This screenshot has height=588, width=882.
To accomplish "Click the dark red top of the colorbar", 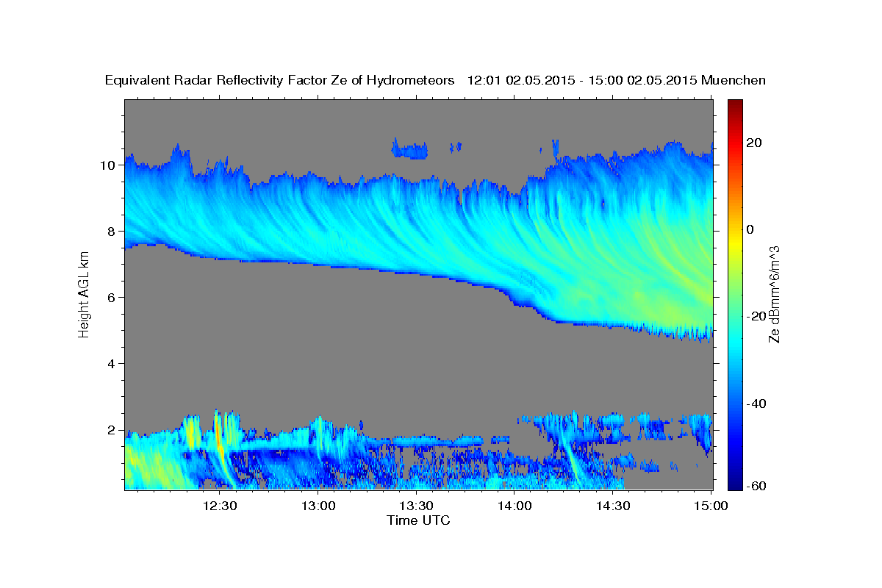I will tap(735, 107).
